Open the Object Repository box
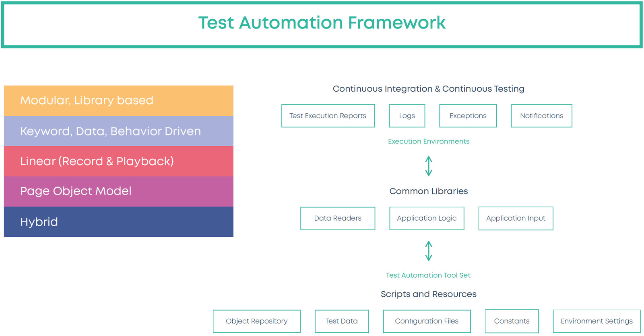The height and width of the screenshot is (336, 644). (x=257, y=321)
